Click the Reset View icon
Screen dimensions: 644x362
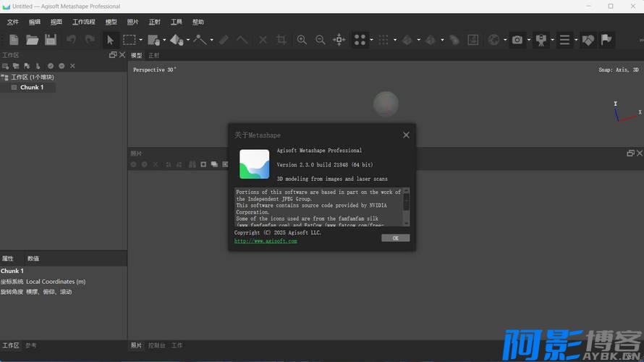tap(339, 40)
